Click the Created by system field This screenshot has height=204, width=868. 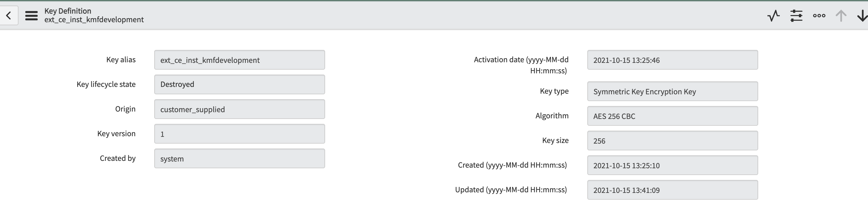click(x=240, y=158)
